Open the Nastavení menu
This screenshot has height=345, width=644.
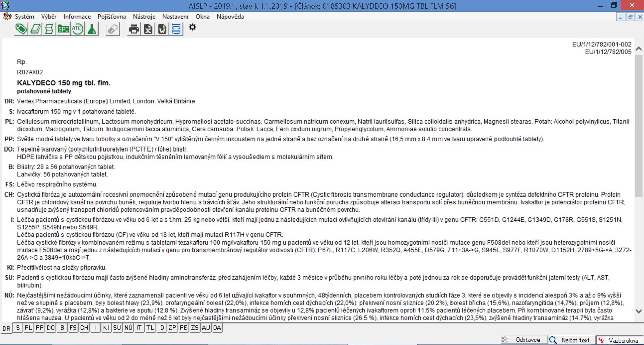[175, 17]
